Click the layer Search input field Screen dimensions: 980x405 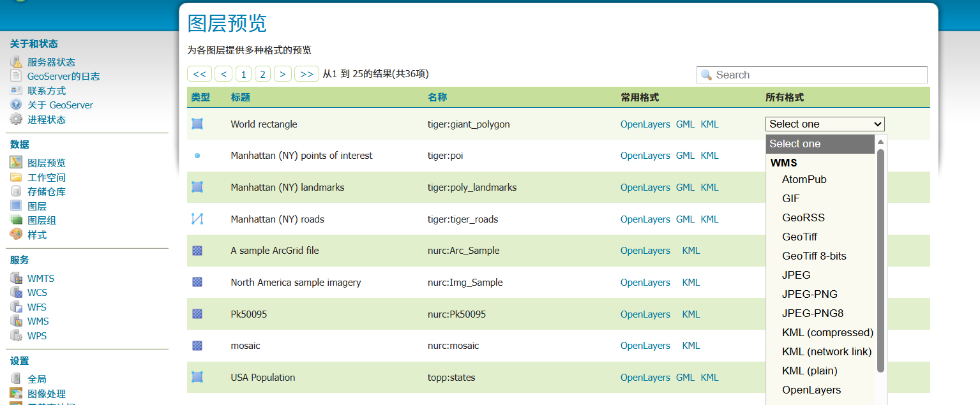coord(812,75)
